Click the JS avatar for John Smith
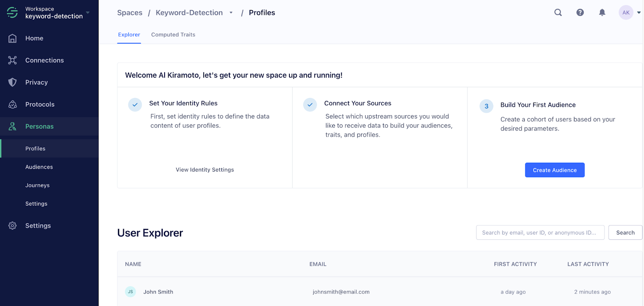 (130, 292)
